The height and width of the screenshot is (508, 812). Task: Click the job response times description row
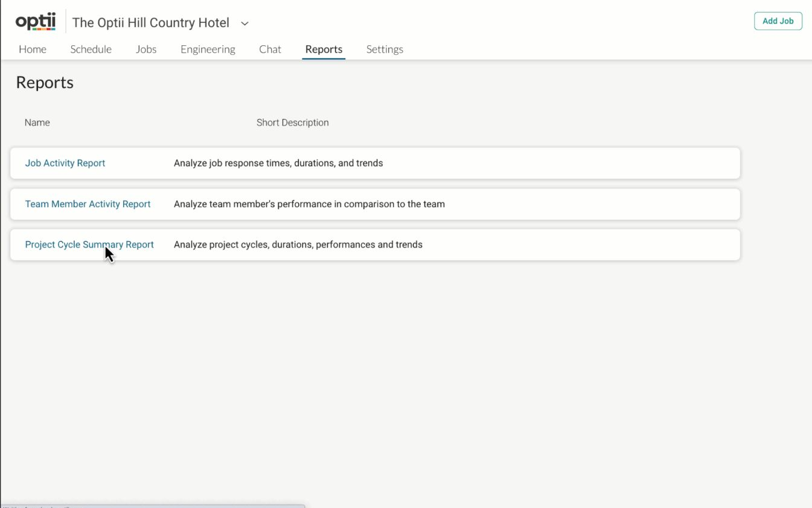click(x=278, y=163)
